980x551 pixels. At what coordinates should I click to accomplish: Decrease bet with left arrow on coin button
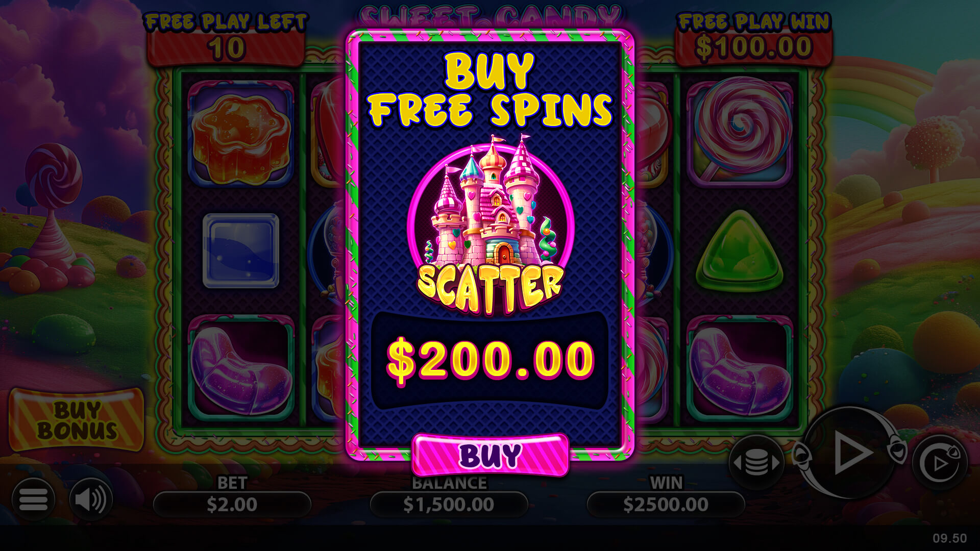(x=737, y=463)
